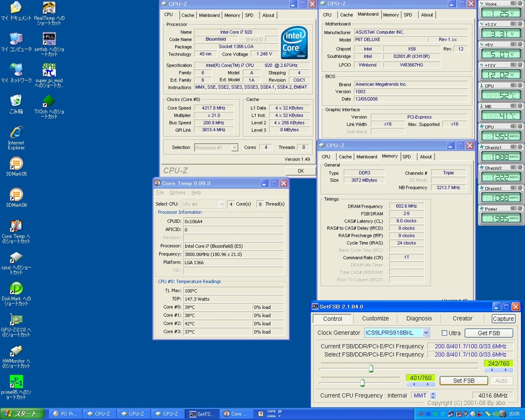Click the Get FSB button

[x=489, y=333]
